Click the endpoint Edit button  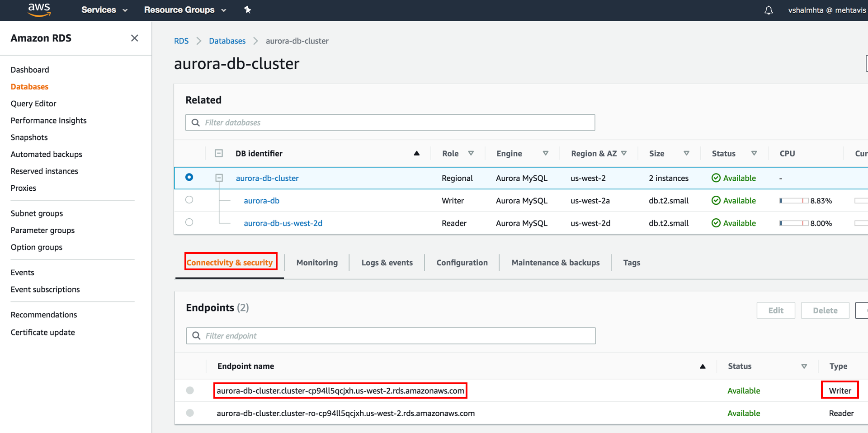[776, 311]
